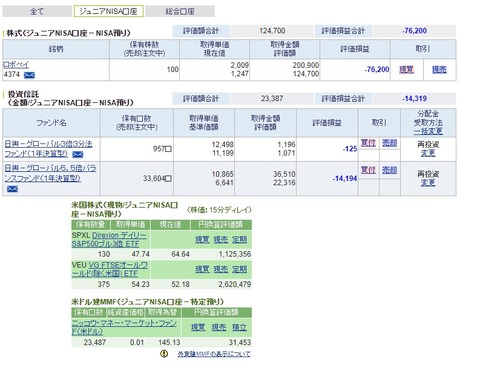Click the stock 評価損益合計 value -76,200
480x388 pixels.
tap(414, 31)
